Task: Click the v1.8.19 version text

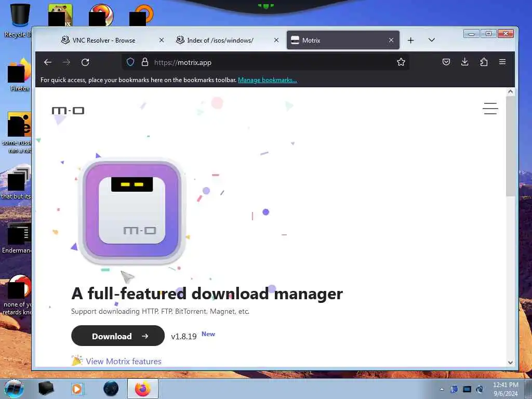Action: [x=183, y=336]
